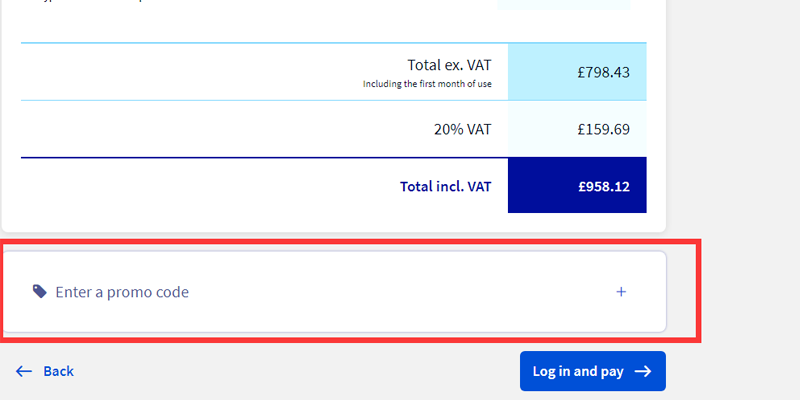
Task: Select the 20% VAT row label
Action: click(461, 129)
